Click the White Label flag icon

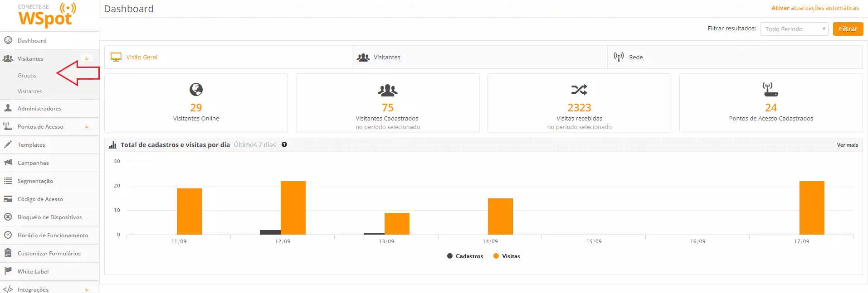pos(8,271)
